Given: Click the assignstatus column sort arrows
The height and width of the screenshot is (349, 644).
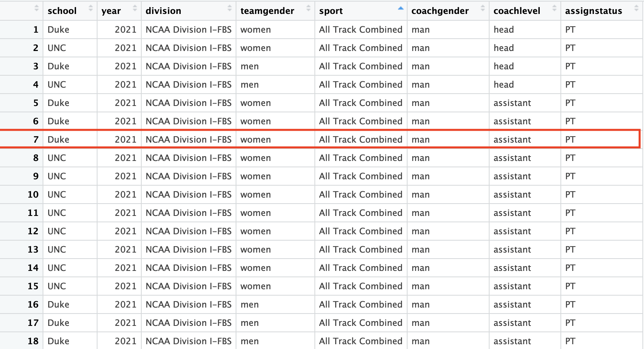Looking at the screenshot, I should pos(636,8).
